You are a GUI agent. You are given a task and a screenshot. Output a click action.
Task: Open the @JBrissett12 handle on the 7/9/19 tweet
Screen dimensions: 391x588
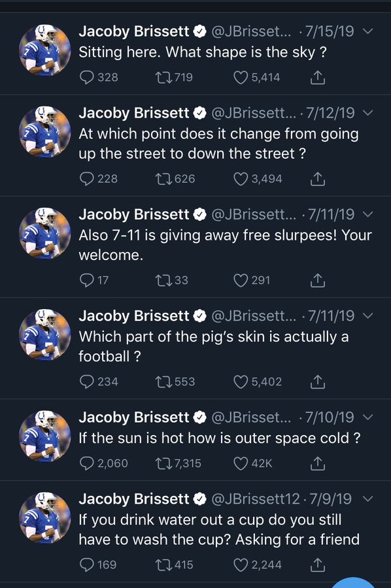(x=256, y=498)
